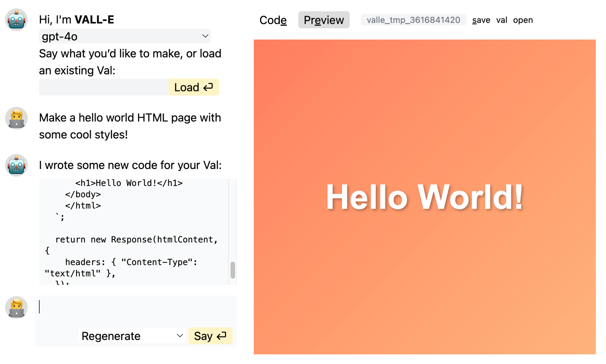Open the gpt-4o model dropdown

point(124,36)
